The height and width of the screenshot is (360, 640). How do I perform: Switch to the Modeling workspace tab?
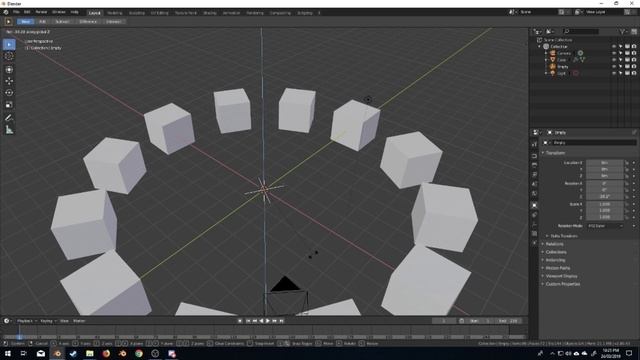[x=114, y=13]
